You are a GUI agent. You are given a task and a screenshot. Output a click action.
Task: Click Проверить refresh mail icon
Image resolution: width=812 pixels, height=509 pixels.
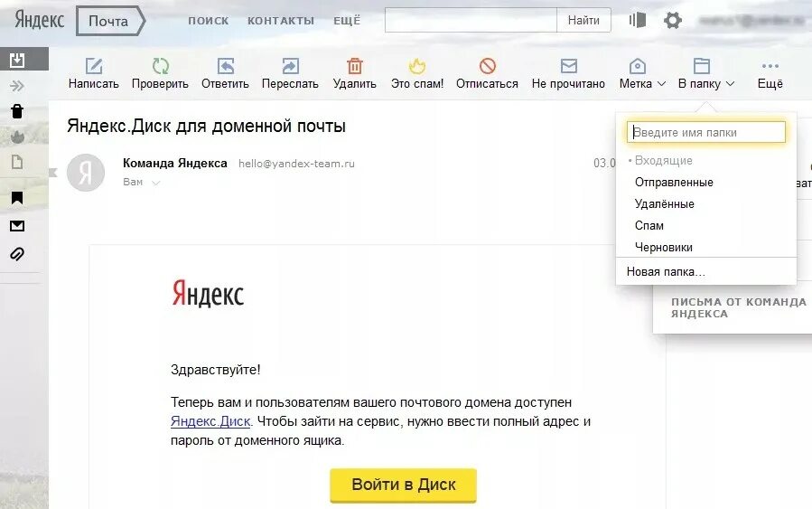tap(161, 66)
